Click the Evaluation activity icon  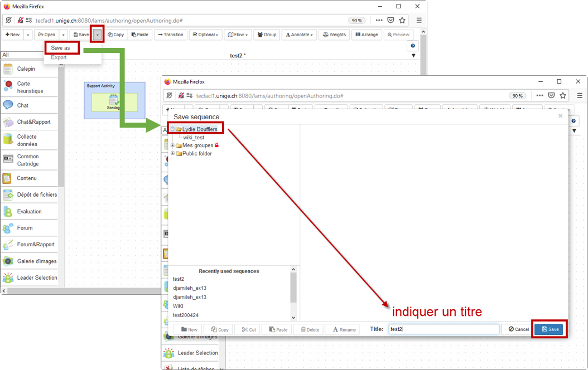point(8,212)
